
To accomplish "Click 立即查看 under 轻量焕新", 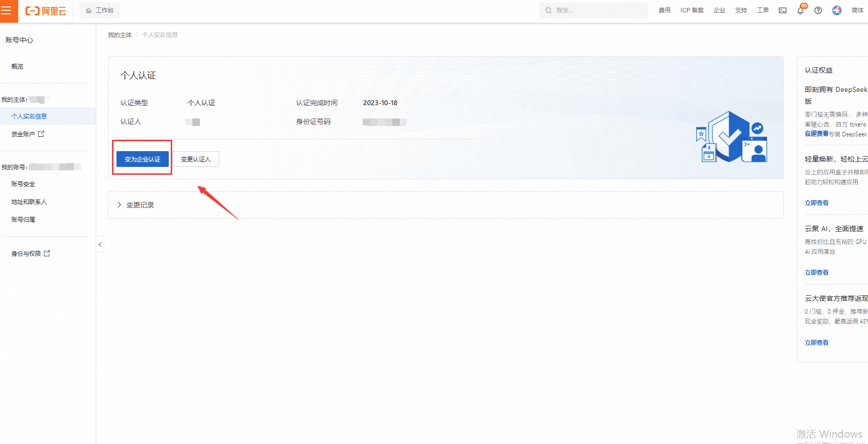I will (x=817, y=203).
